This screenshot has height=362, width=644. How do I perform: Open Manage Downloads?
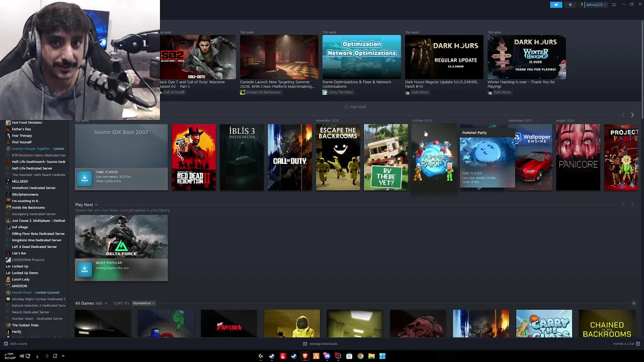point(324,344)
